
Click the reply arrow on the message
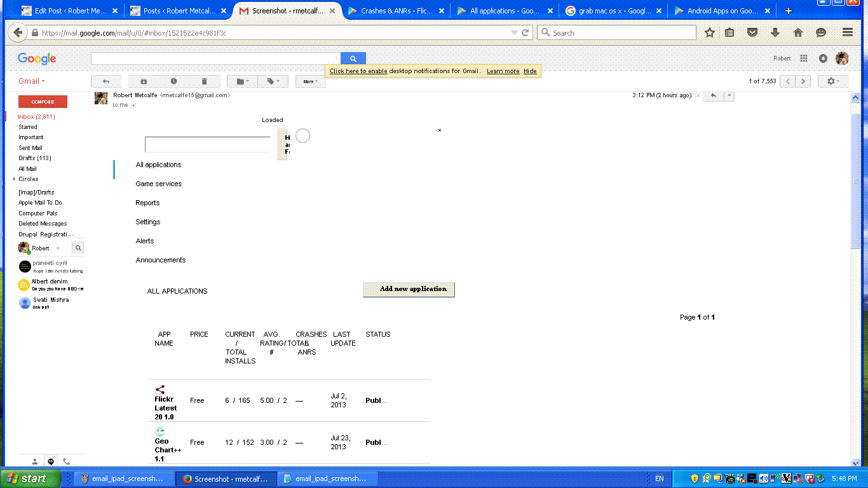point(714,95)
